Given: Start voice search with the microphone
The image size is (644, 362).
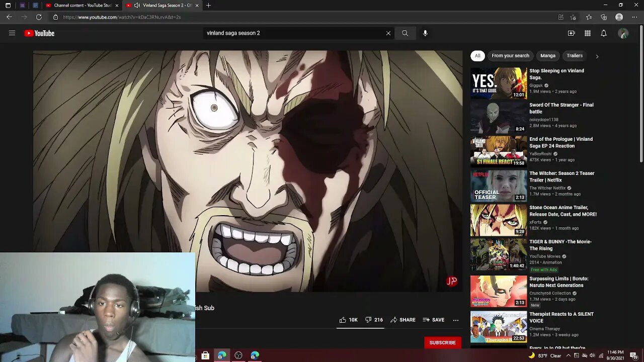Looking at the screenshot, I should pos(425,33).
